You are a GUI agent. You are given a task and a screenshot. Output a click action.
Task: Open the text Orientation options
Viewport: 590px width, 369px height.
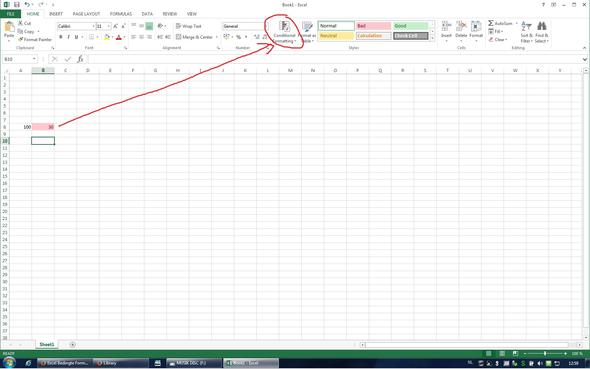pos(161,26)
